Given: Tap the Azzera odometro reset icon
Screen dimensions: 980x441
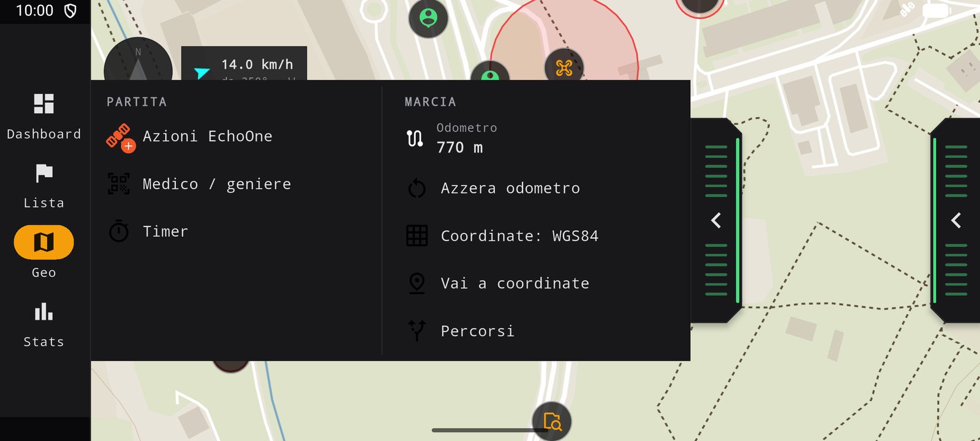Looking at the screenshot, I should [x=417, y=189].
